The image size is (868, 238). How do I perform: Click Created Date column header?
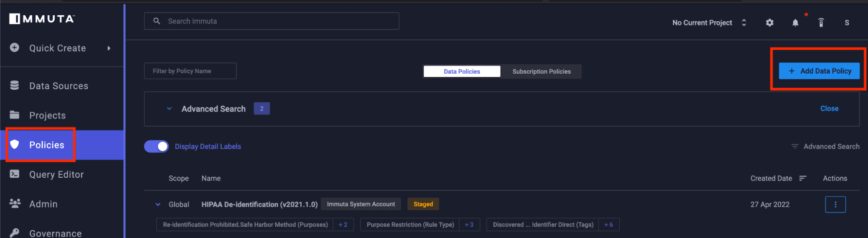[x=771, y=178]
